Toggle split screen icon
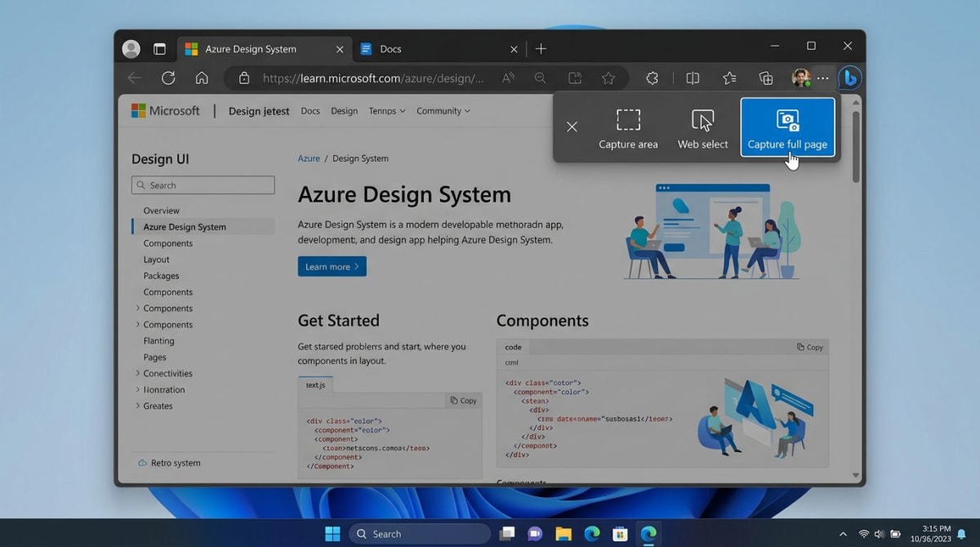The height and width of the screenshot is (547, 980). 693,78
